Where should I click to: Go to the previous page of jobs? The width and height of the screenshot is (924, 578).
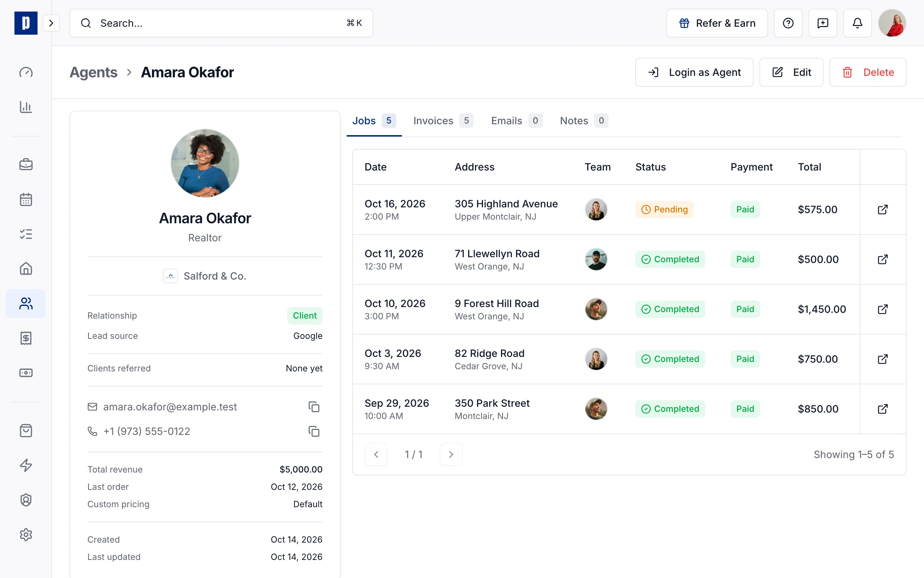coord(376,454)
